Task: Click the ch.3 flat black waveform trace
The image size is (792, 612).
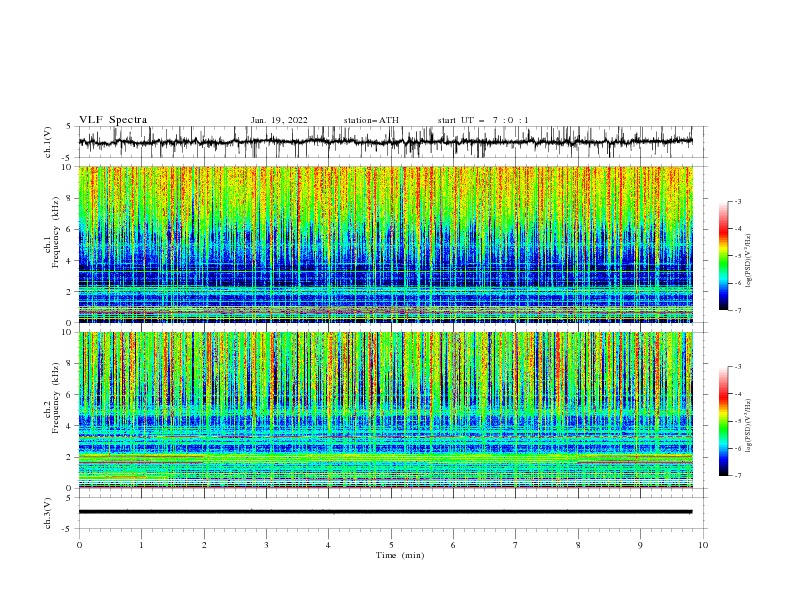Action: pyautogui.click(x=385, y=512)
